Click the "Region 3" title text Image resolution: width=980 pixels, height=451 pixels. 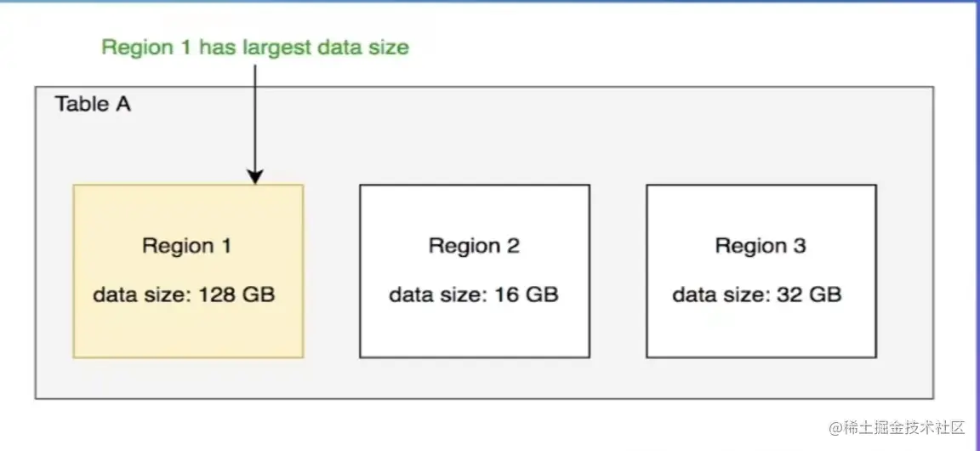click(761, 247)
